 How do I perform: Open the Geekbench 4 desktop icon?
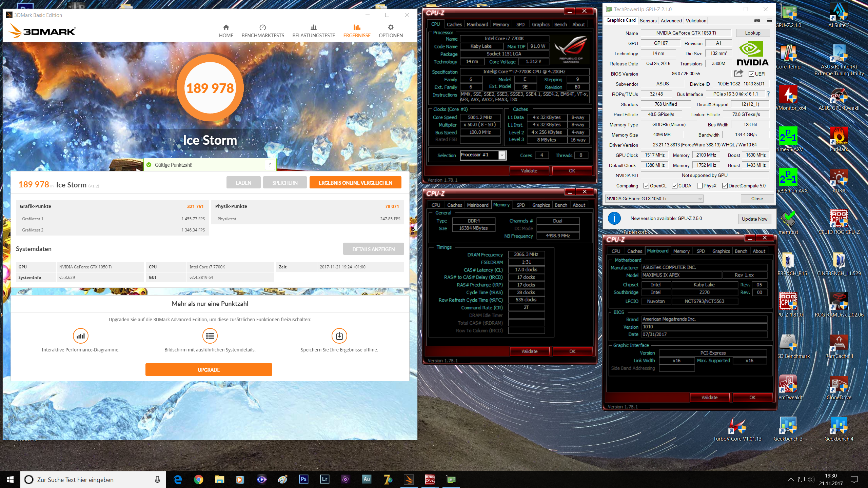(x=839, y=429)
